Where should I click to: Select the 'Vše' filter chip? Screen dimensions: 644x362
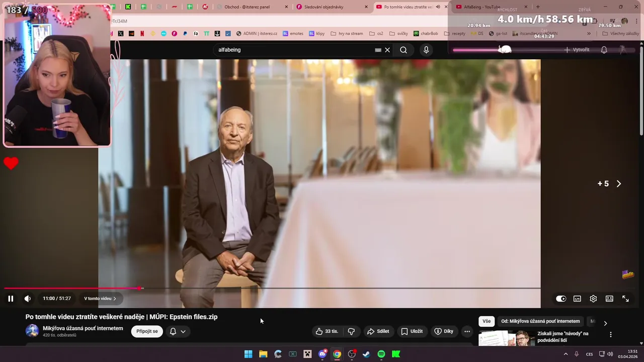click(487, 321)
